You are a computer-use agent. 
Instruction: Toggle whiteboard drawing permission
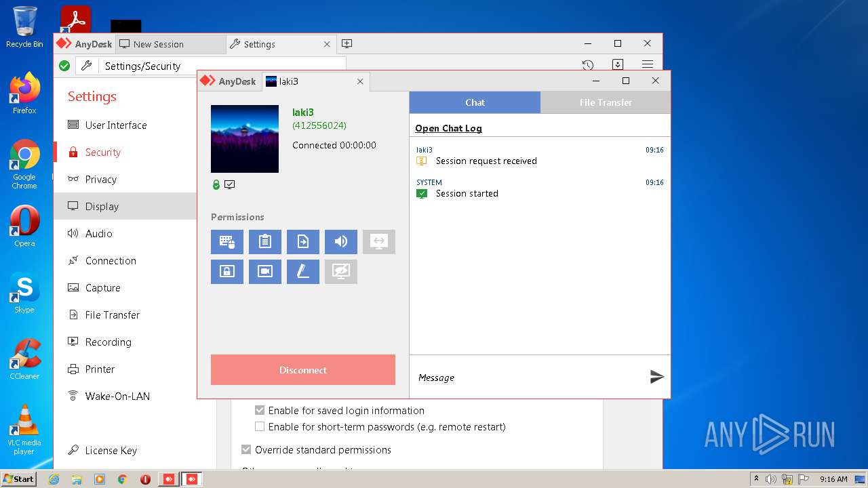coord(303,272)
